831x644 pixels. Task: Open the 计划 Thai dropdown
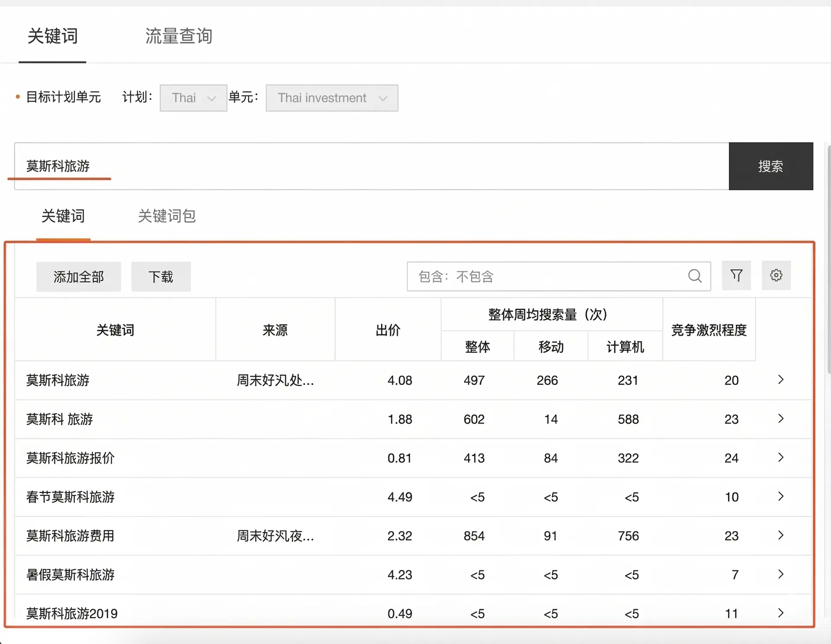[x=193, y=98]
